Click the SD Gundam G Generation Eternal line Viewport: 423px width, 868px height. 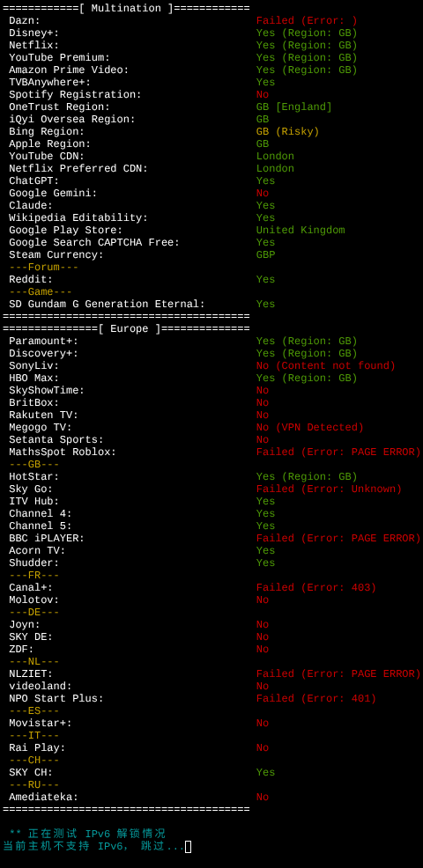click(x=142, y=305)
